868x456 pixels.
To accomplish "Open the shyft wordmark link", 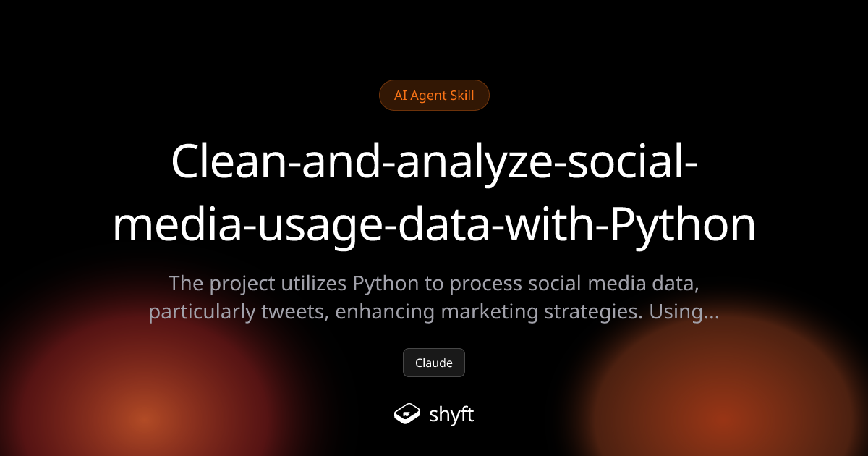I will coord(451,415).
